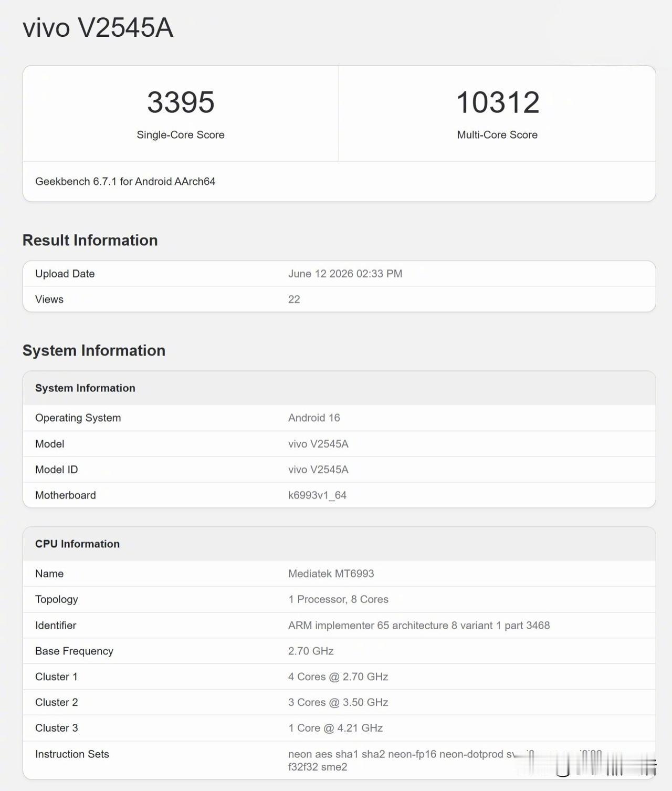
Task: Select the 'Android 16' value
Action: [314, 418]
